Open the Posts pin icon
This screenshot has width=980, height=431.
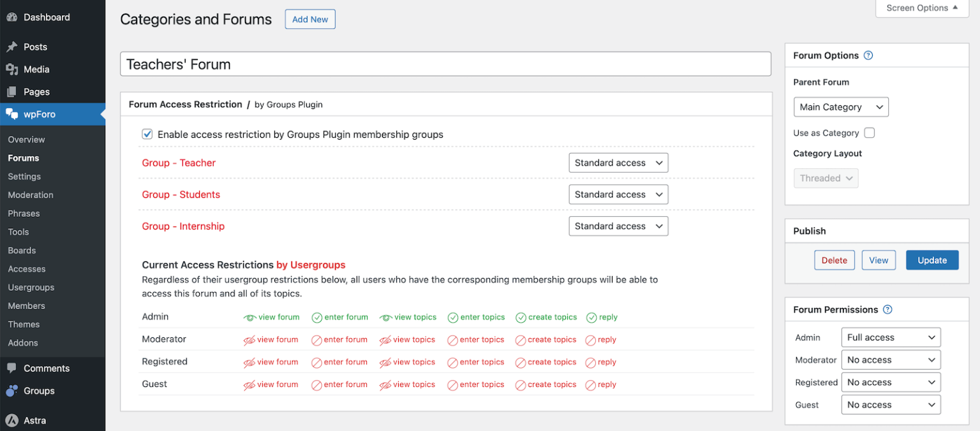point(13,46)
